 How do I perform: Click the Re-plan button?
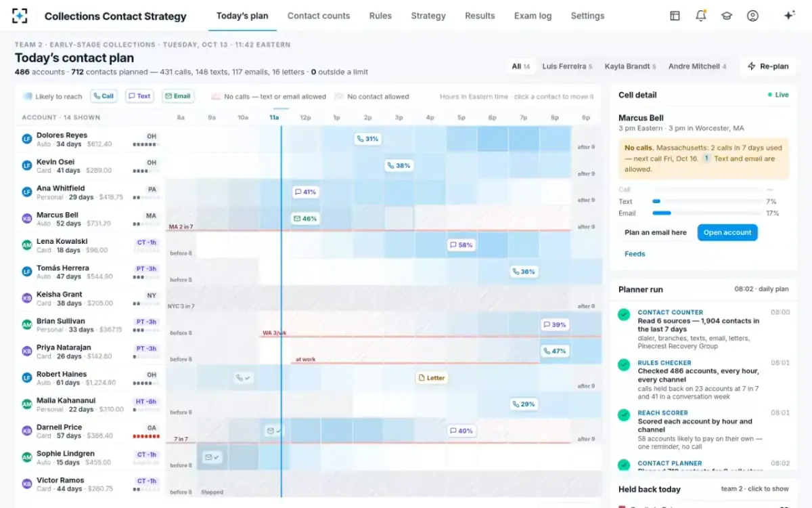point(768,66)
